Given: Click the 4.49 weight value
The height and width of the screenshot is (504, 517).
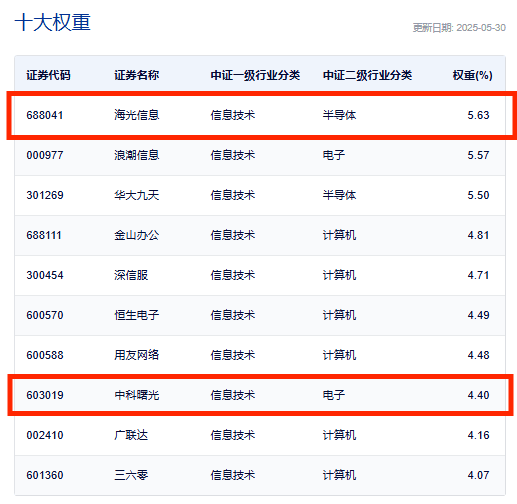Looking at the screenshot, I should 478,315.
